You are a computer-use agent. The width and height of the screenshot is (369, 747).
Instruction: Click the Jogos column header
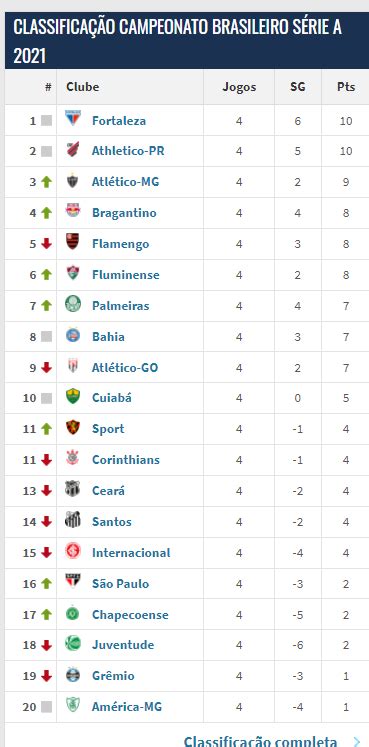[x=239, y=87]
